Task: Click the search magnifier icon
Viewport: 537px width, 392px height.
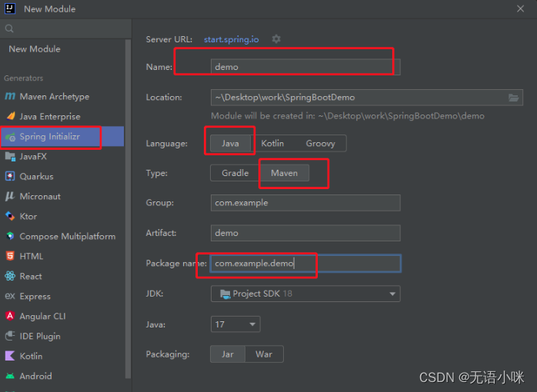Action: 9,28
